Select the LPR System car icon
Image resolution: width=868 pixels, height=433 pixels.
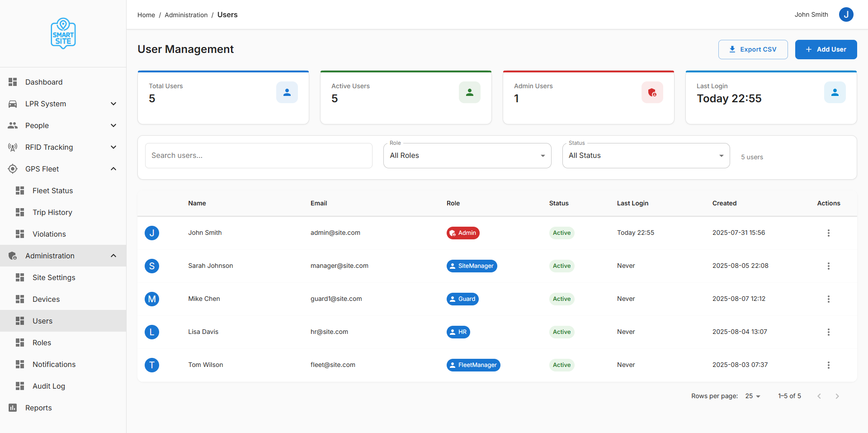pos(13,104)
